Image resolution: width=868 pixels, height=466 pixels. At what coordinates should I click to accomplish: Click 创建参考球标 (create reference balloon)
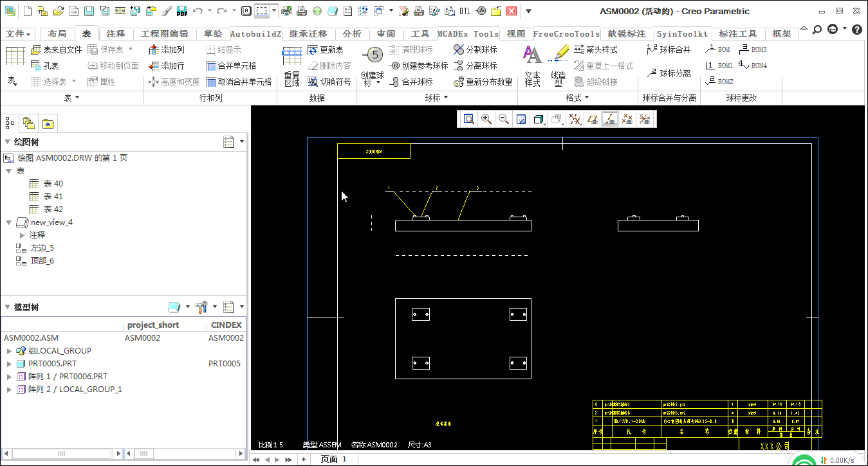coord(420,66)
